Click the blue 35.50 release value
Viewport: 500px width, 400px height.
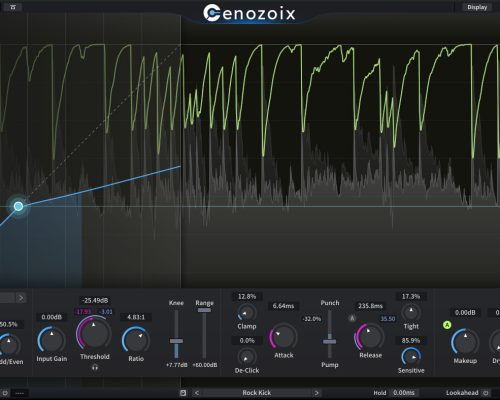[388, 319]
